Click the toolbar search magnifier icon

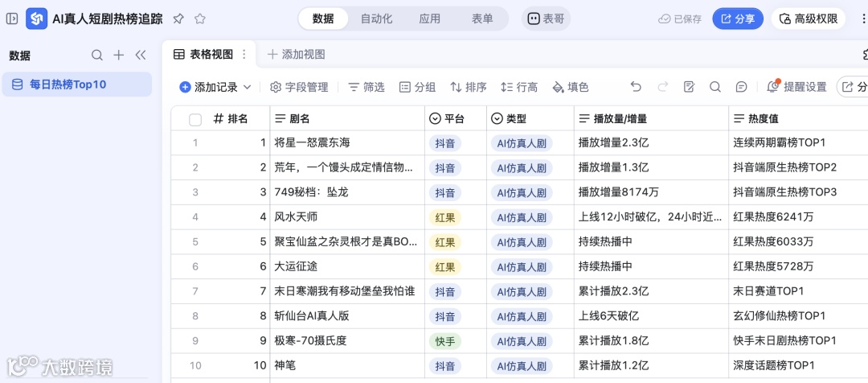715,87
